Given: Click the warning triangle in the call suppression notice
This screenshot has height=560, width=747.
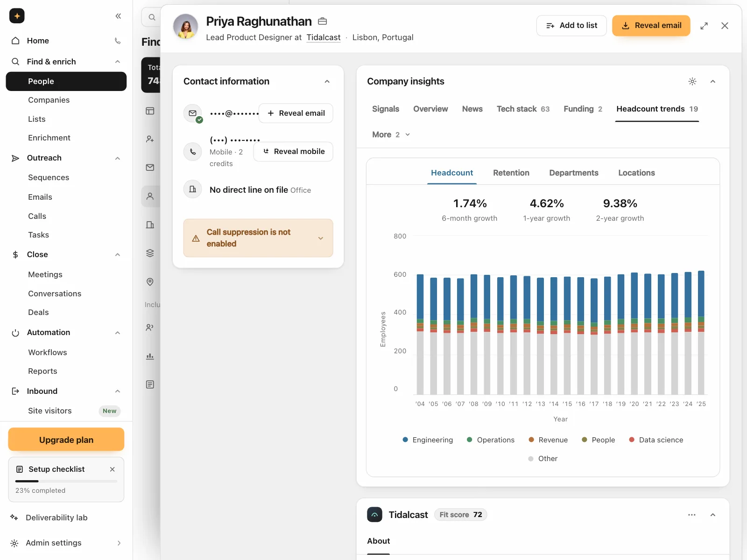Looking at the screenshot, I should (196, 238).
